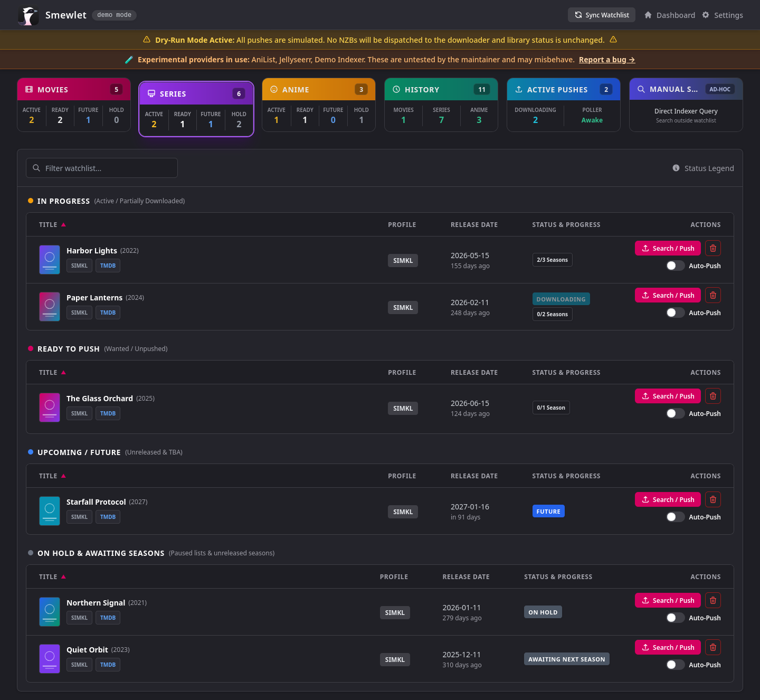Delete Starfall Protocol with trash icon
Screen dimensions: 760x700
(x=713, y=499)
